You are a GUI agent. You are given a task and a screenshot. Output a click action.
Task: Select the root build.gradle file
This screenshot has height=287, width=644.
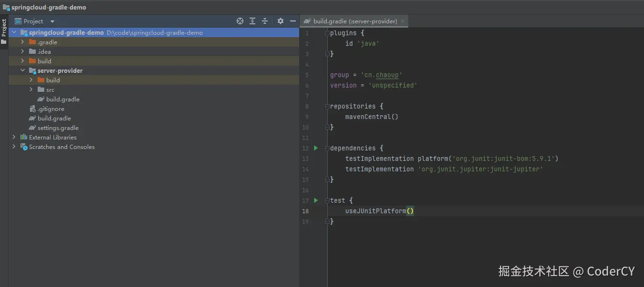[54, 119]
